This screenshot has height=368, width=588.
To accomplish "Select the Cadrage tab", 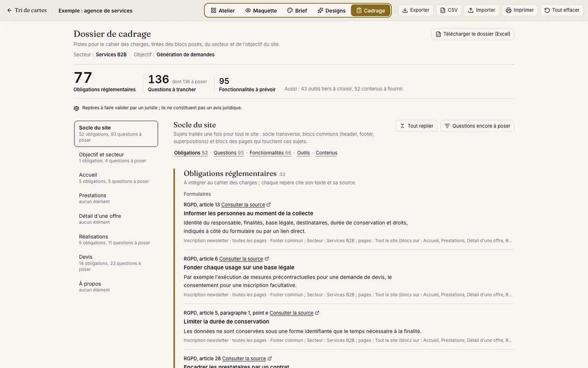I will coord(370,10).
